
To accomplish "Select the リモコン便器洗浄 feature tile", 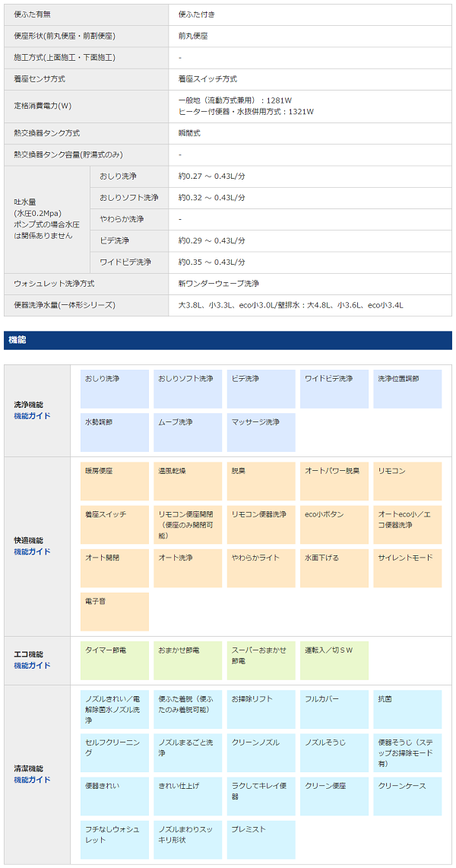I will pos(261,525).
